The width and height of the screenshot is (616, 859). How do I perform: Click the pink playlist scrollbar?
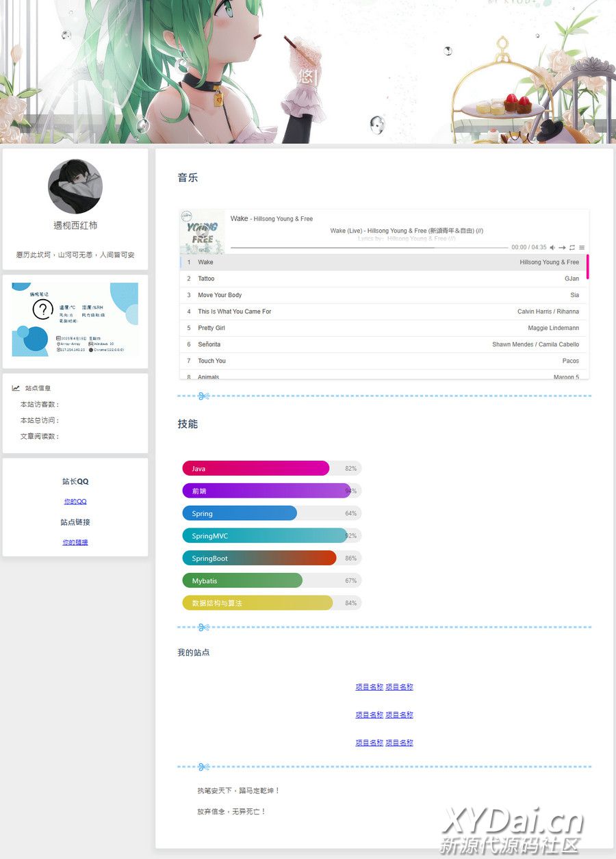587,266
